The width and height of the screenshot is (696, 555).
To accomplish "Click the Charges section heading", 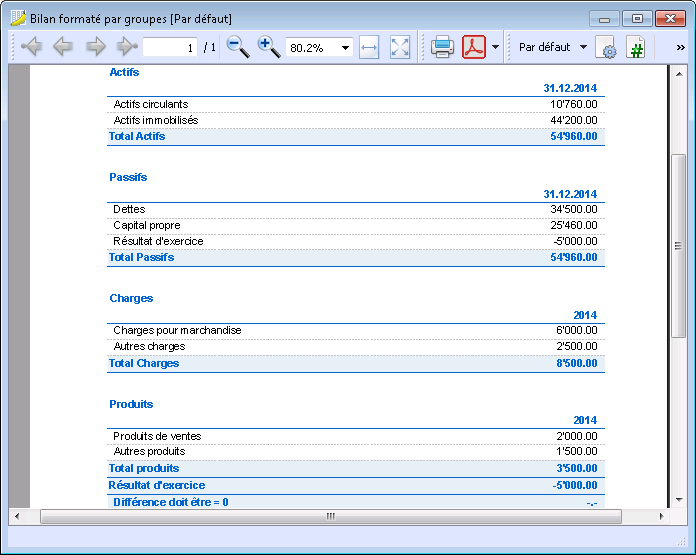I will (x=131, y=298).
